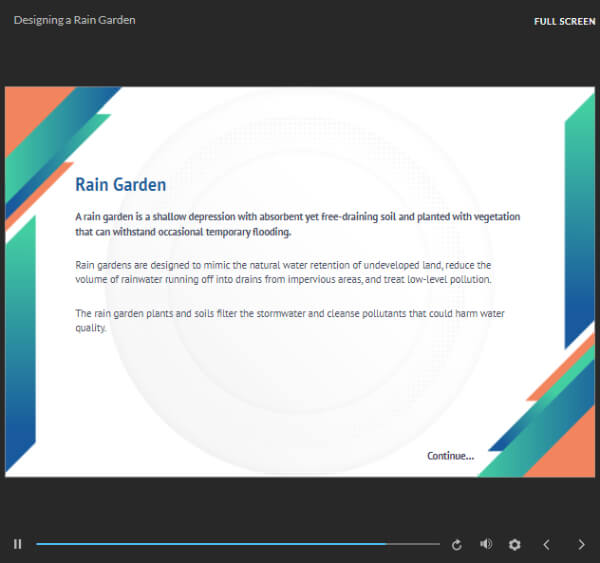This screenshot has width=600, height=563.
Task: Click the paragraph about mimicking natural water retention
Action: coord(283,272)
